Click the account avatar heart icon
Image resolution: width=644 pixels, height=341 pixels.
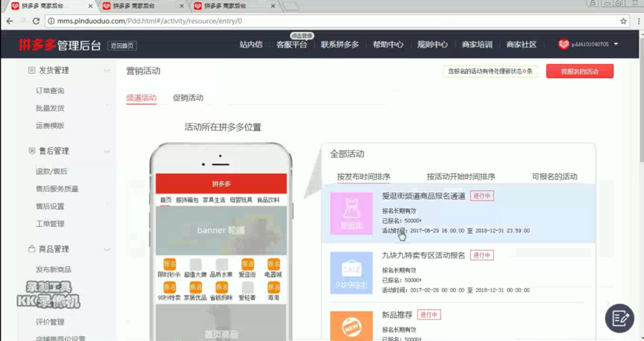pos(563,44)
